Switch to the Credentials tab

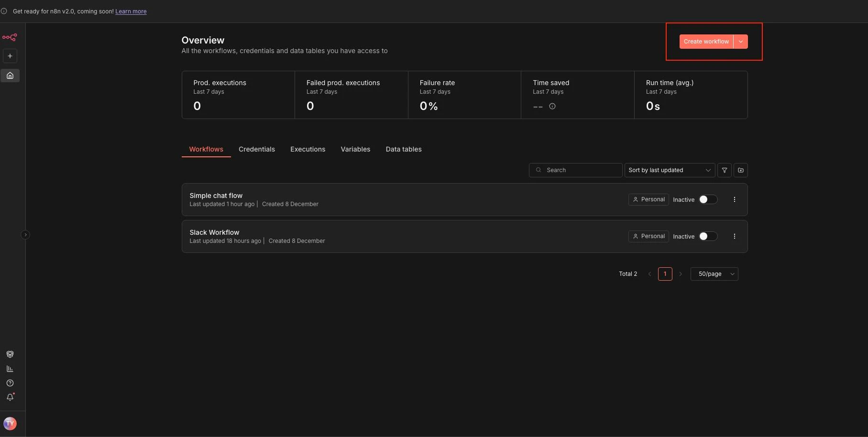point(256,149)
